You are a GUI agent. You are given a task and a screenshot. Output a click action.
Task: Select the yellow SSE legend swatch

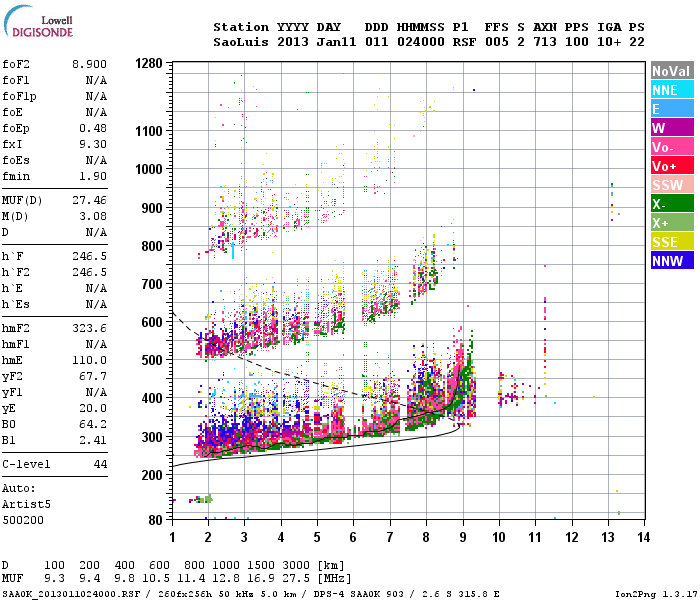[672, 242]
